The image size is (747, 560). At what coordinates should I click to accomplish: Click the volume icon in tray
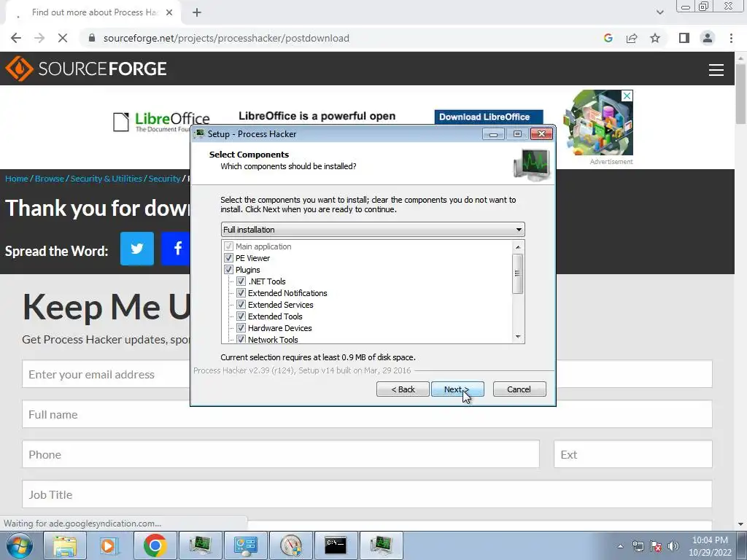click(x=673, y=546)
